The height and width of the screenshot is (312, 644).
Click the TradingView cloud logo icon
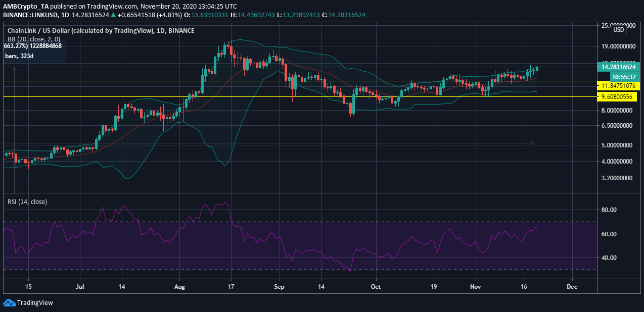[9, 302]
